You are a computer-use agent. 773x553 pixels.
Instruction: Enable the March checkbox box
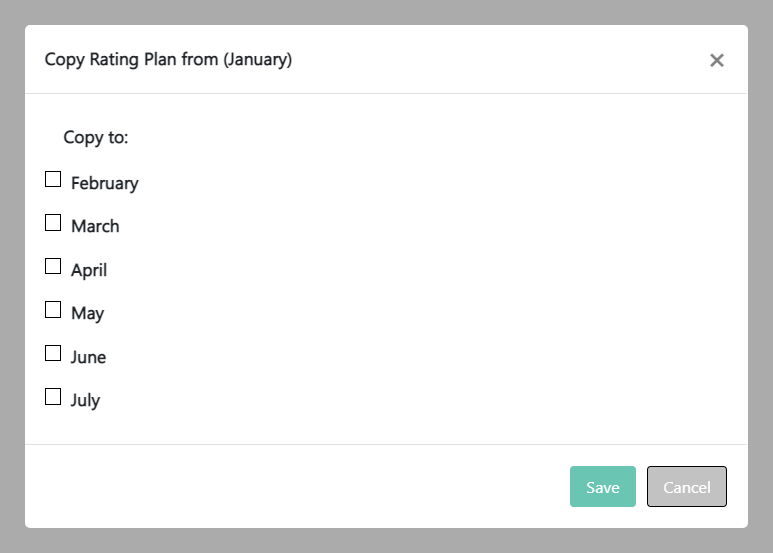click(53, 223)
